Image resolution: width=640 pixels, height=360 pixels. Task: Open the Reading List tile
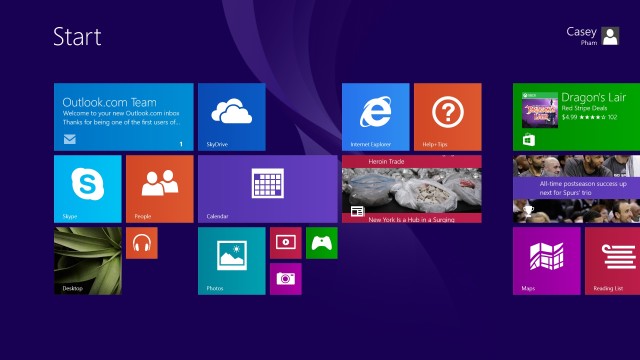(612, 261)
